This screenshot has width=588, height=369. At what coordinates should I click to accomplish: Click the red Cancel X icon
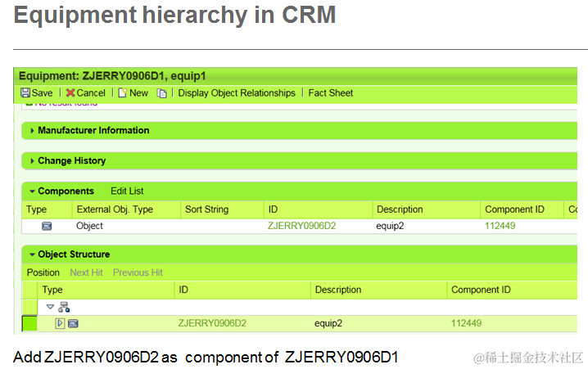click(70, 93)
